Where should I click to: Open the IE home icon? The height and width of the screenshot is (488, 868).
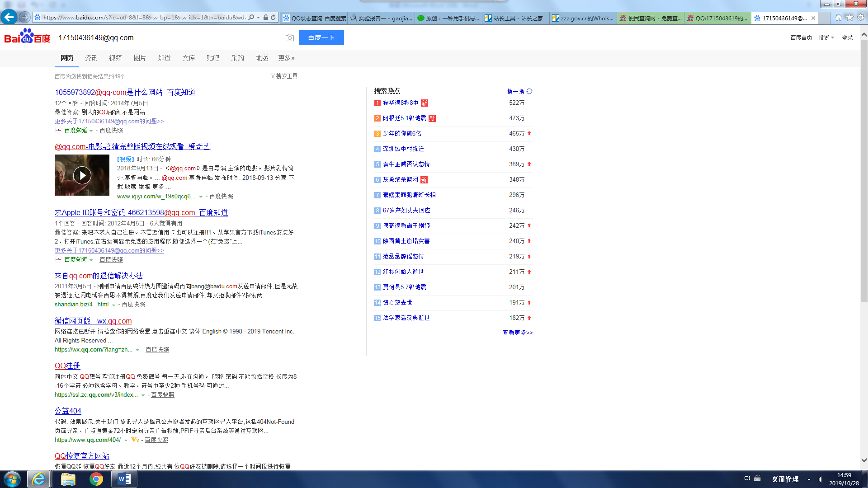pyautogui.click(x=839, y=17)
